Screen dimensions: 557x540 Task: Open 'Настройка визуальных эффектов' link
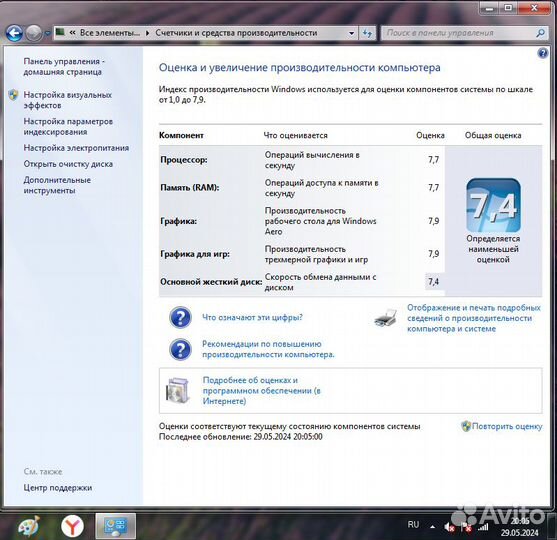(x=67, y=100)
